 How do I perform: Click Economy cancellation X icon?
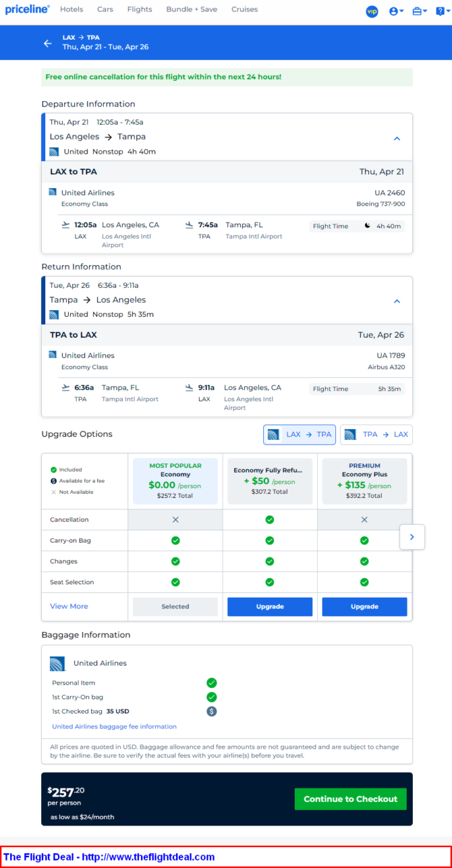(175, 520)
